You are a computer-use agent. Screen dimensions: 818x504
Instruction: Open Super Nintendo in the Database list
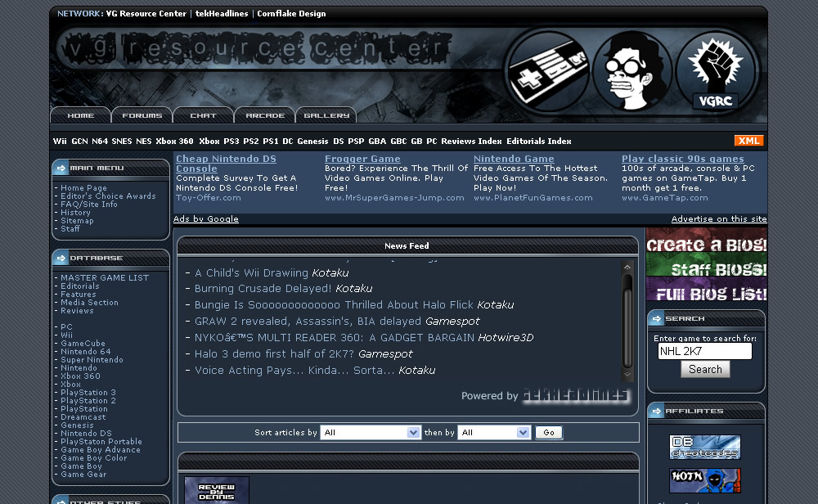point(92,360)
